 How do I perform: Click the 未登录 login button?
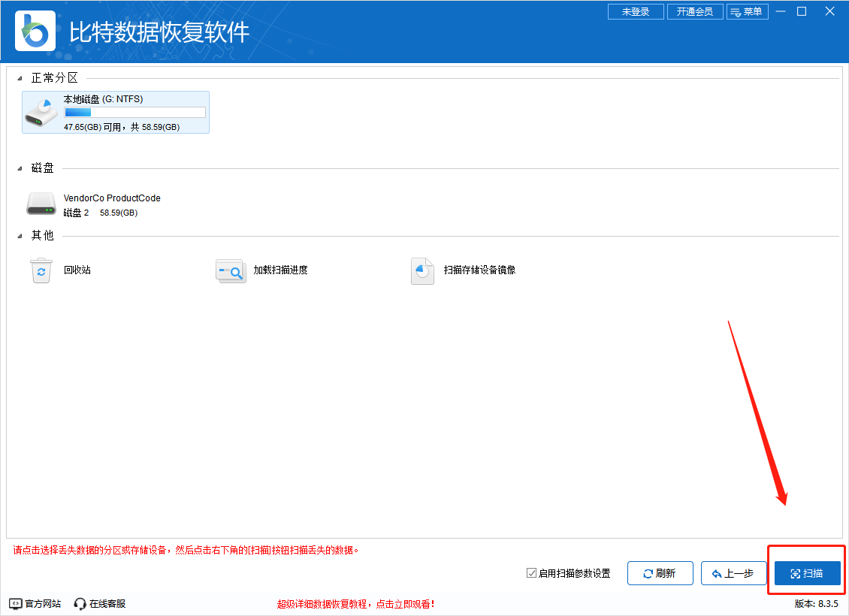(636, 11)
